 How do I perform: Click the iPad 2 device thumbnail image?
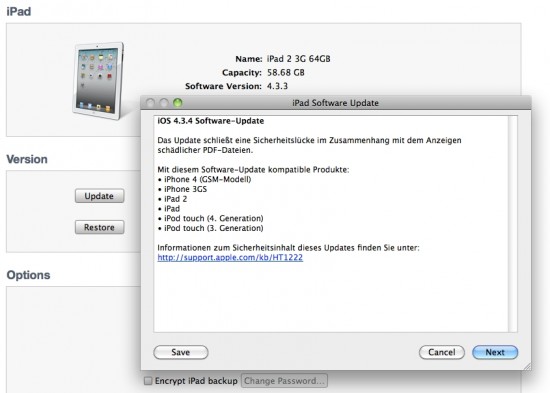click(x=98, y=81)
